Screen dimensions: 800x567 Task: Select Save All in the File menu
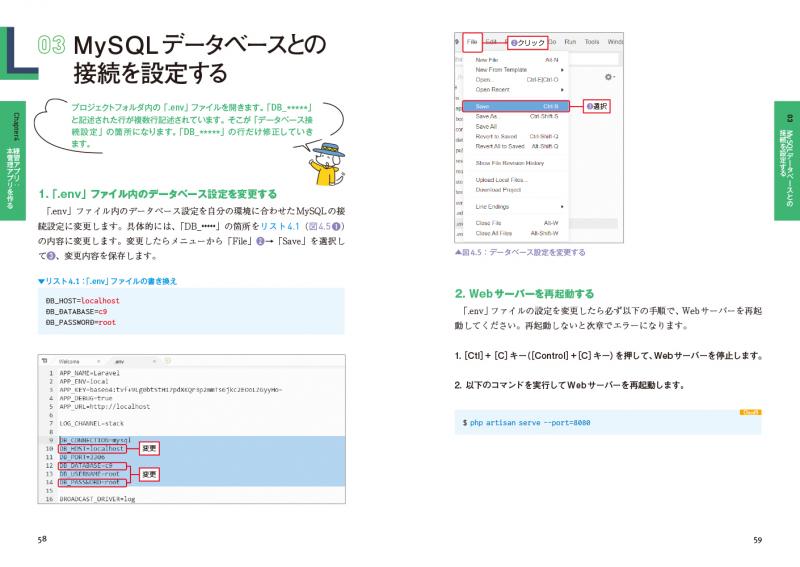(516, 126)
